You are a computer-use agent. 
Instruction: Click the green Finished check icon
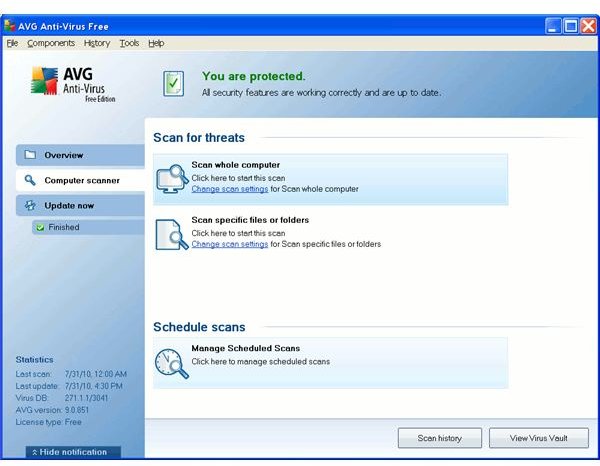pos(40,228)
